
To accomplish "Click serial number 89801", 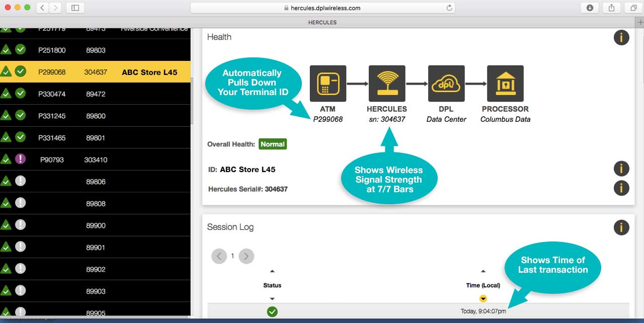I will pyautogui.click(x=96, y=138).
